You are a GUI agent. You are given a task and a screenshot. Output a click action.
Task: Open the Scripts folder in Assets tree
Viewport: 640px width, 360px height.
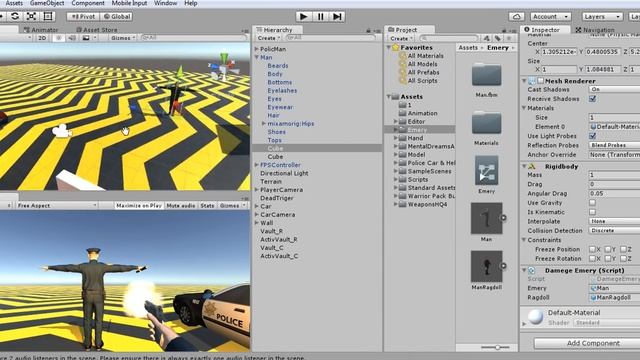pos(418,180)
